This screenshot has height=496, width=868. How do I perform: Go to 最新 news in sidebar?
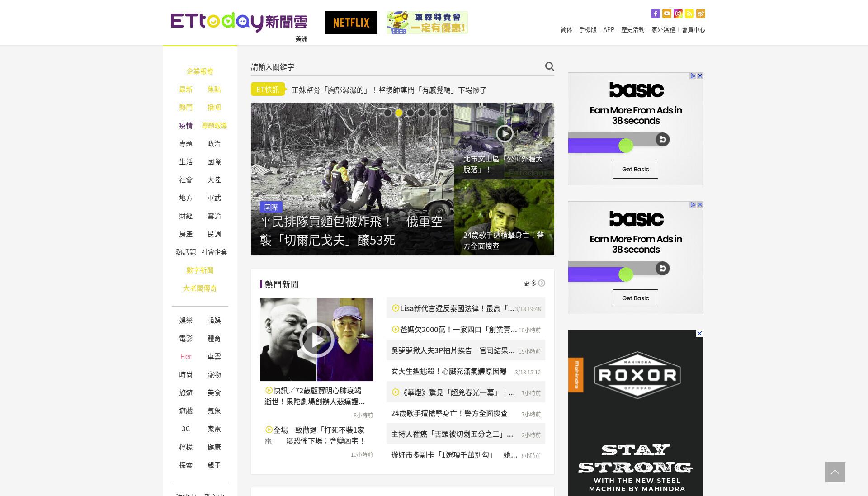pos(186,90)
